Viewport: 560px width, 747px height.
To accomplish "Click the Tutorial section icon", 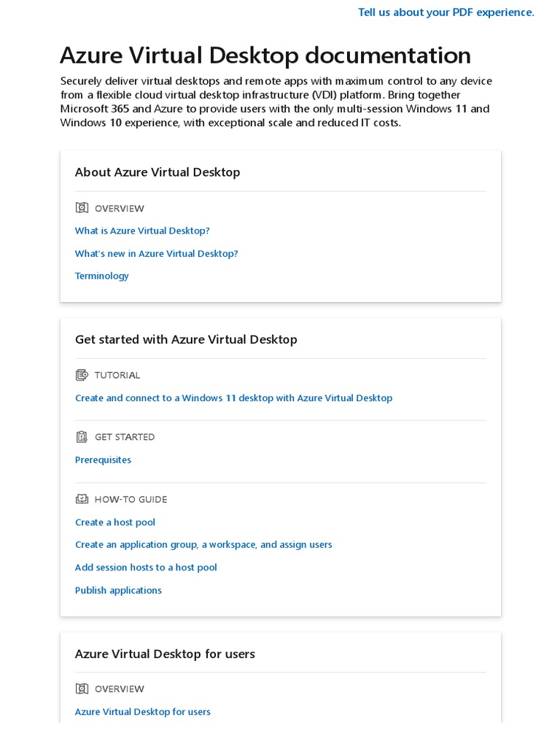I will coord(82,375).
